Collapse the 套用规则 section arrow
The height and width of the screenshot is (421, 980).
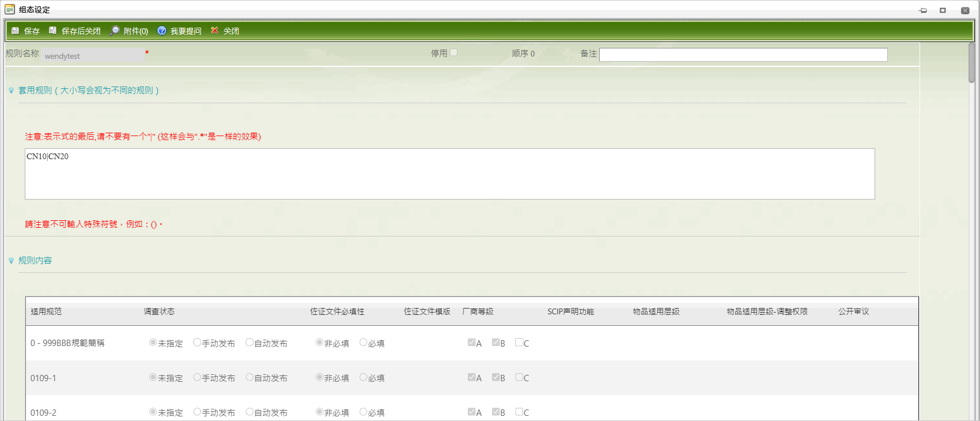[11, 91]
